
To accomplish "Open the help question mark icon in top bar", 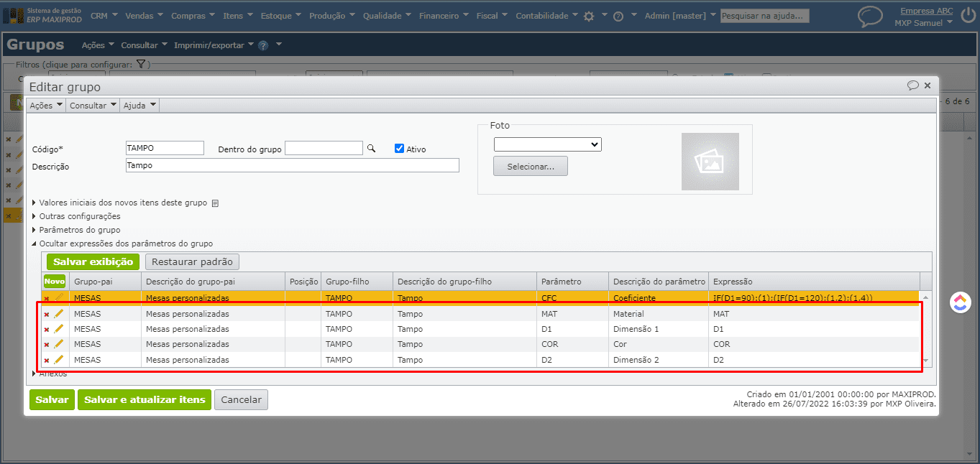I will 618,16.
